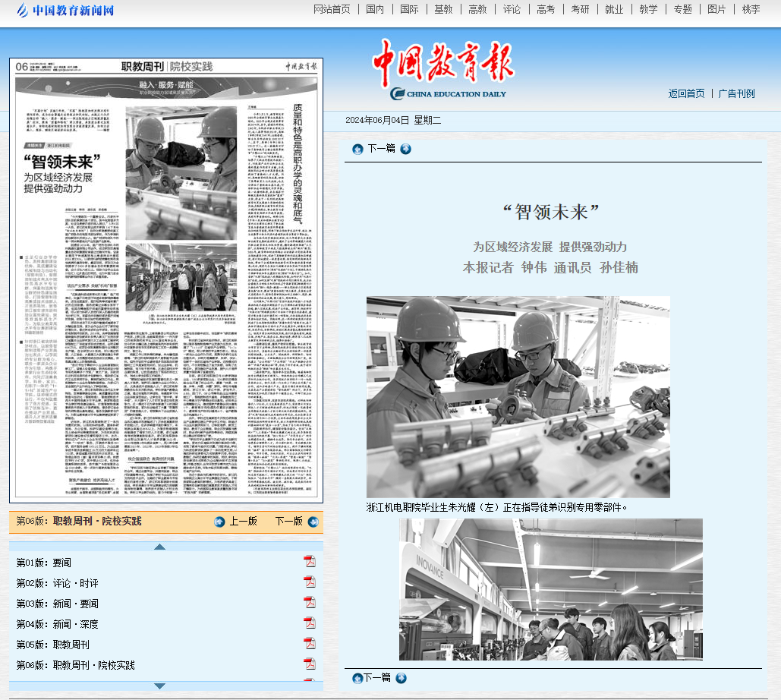Open the PDF for 第04版 新闻·深度
Screen dimensions: 781x700
(310, 623)
